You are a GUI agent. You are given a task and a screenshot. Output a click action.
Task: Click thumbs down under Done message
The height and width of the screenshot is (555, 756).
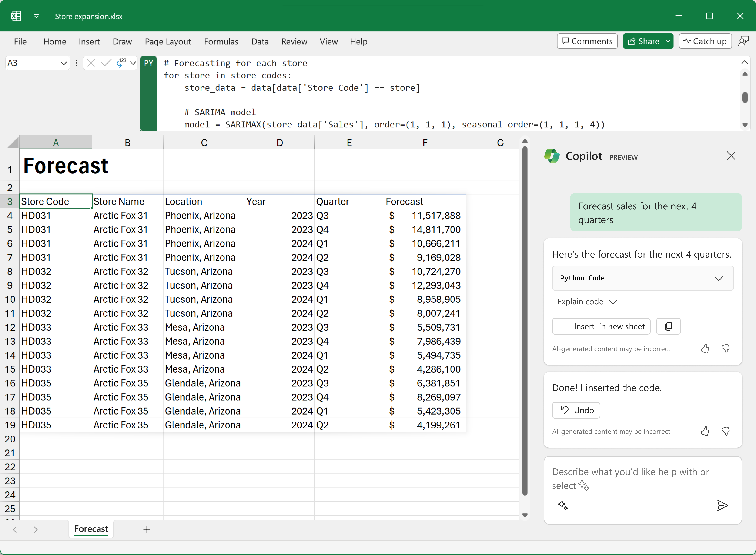725,431
